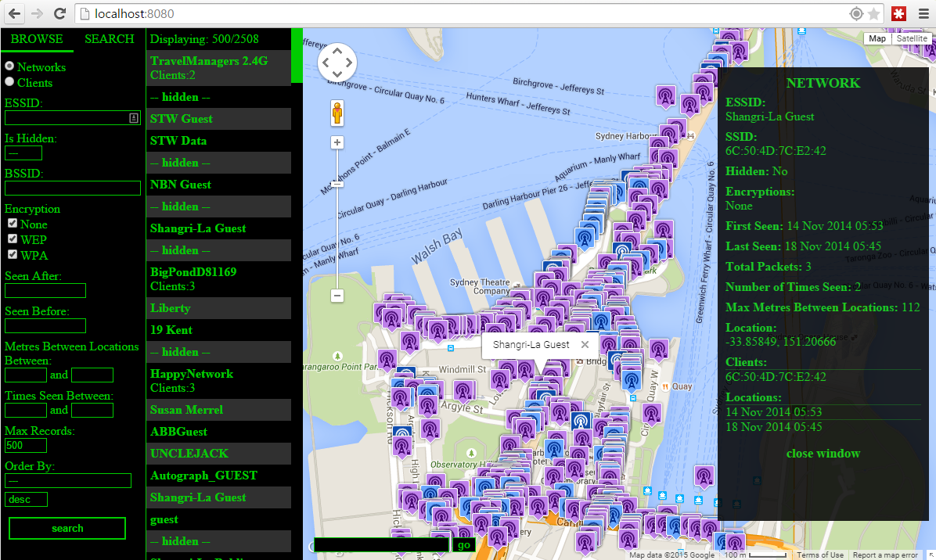Click close window in Network panel
936x560 pixels.
(x=823, y=454)
